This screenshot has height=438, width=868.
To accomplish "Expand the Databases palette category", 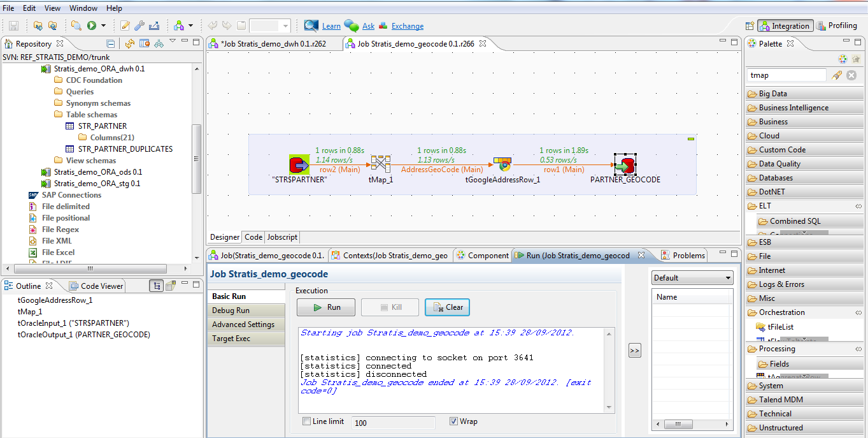I will pos(804,178).
